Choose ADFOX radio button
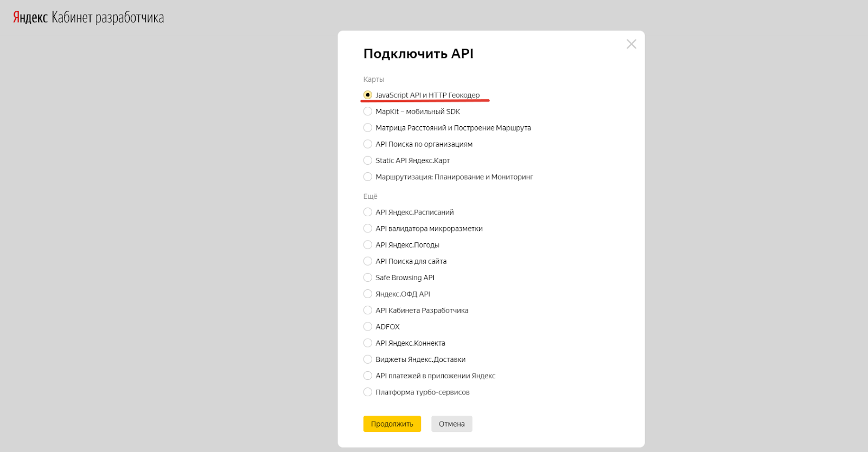 [x=368, y=327]
